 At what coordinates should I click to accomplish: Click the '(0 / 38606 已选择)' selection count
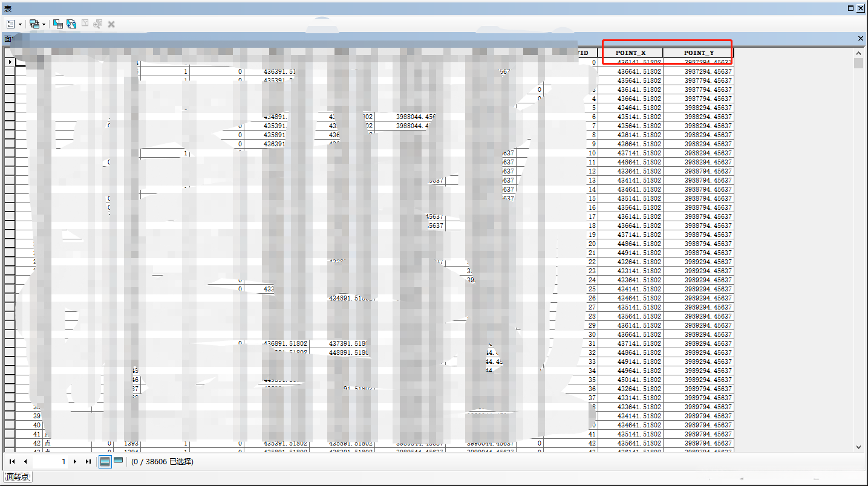tap(163, 462)
